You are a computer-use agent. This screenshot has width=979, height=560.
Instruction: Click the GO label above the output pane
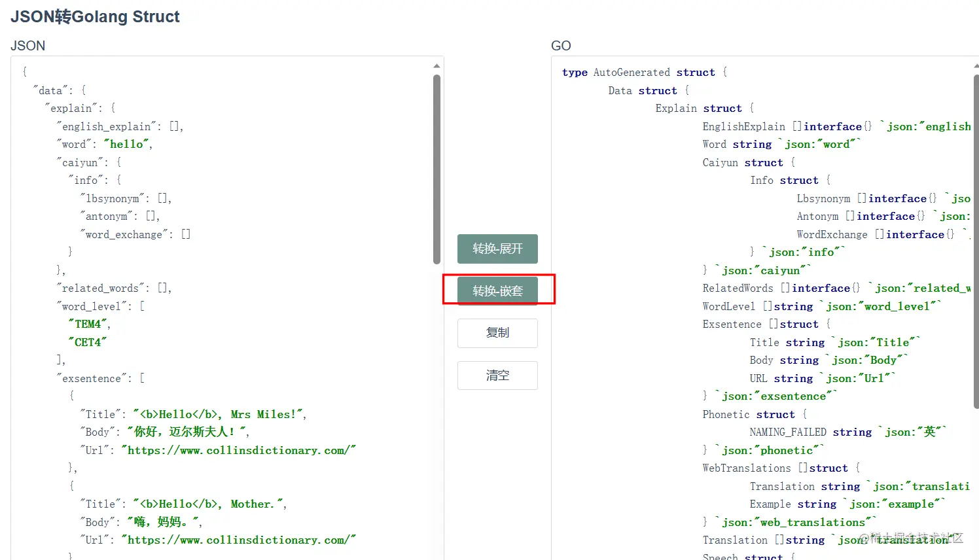(561, 46)
